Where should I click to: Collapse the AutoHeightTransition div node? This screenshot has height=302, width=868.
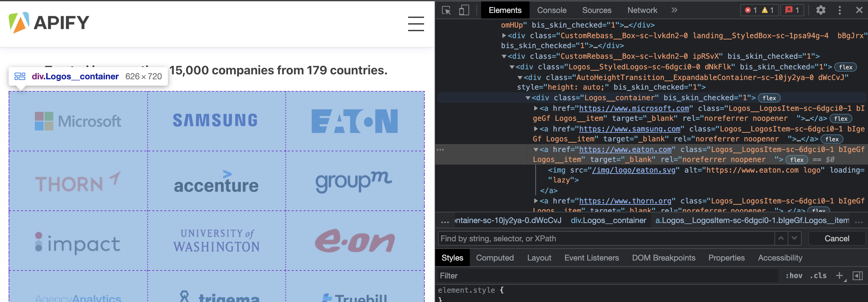[x=520, y=78]
